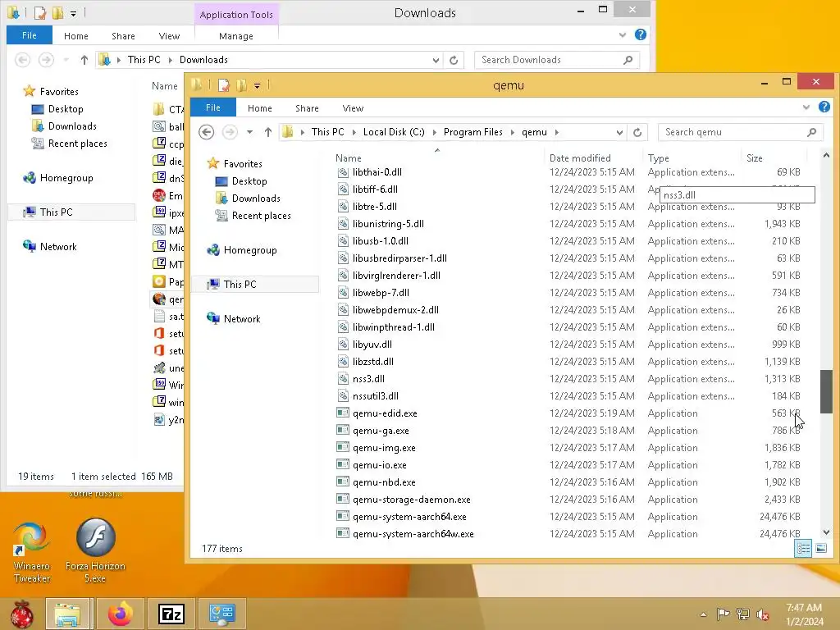Open Forza Horizon 5.exe desktop icon

[95, 550]
